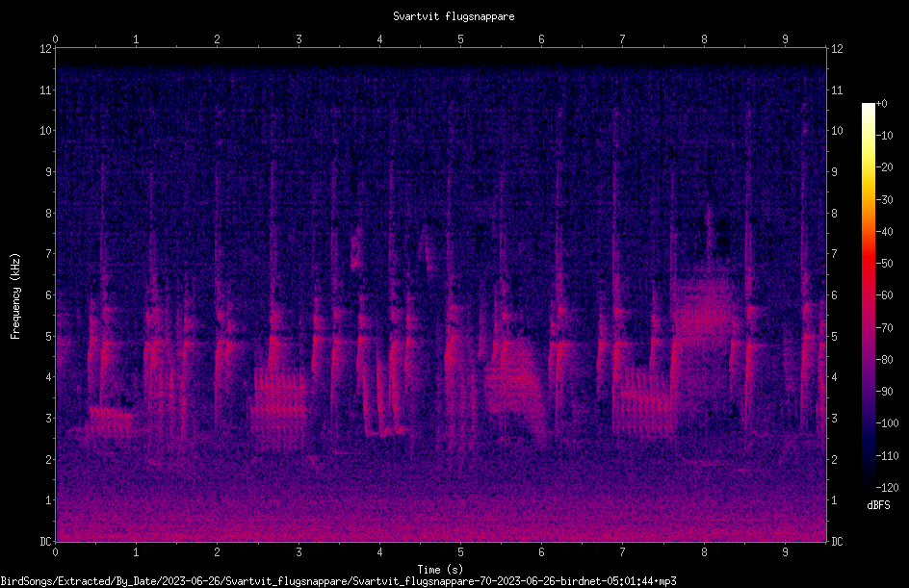The height and width of the screenshot is (588, 909).
Task: Click the "3" tick on the bottom time axis
Action: [x=299, y=552]
